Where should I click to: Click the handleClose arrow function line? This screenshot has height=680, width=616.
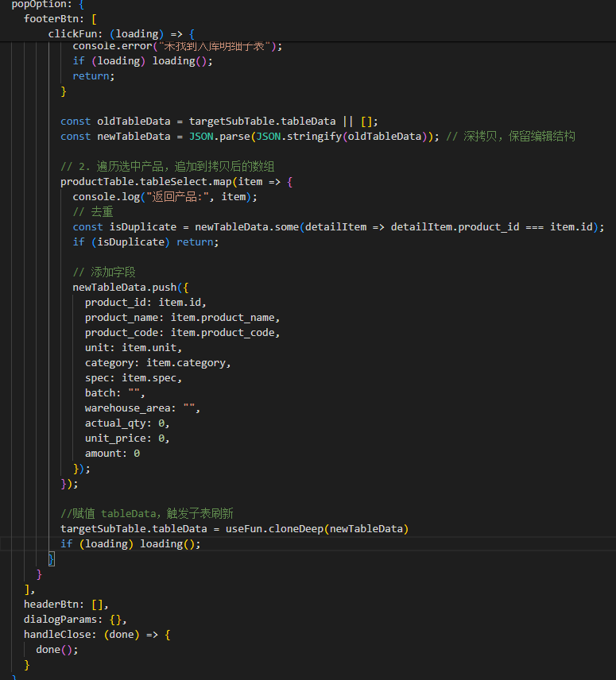pyautogui.click(x=96, y=635)
